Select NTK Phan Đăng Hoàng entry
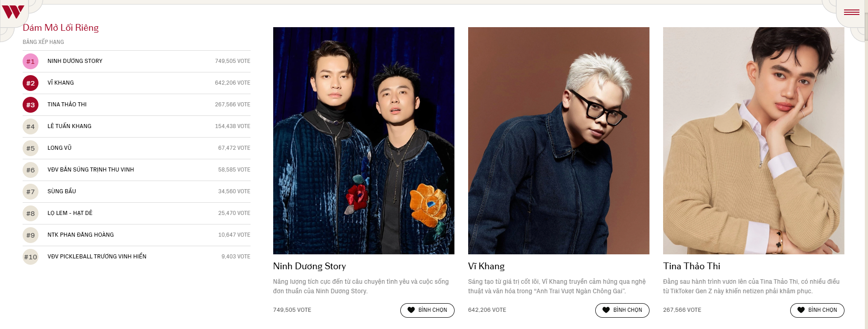 point(137,235)
